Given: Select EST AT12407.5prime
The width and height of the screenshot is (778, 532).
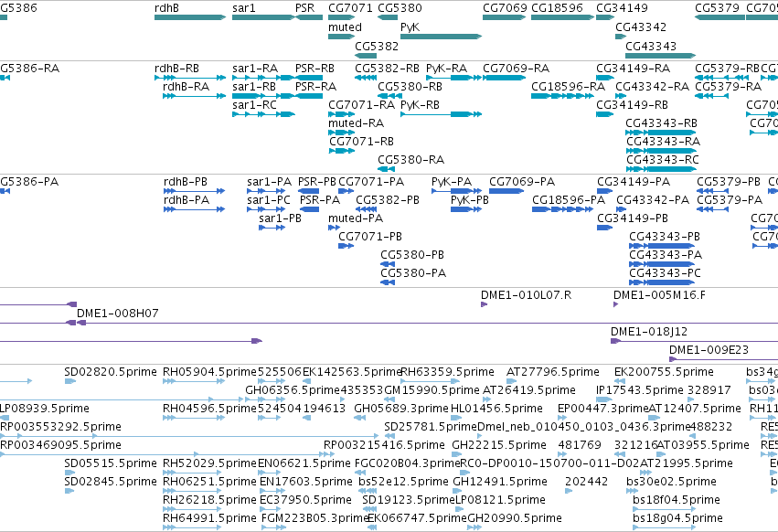Looking at the screenshot, I should click(695, 409).
